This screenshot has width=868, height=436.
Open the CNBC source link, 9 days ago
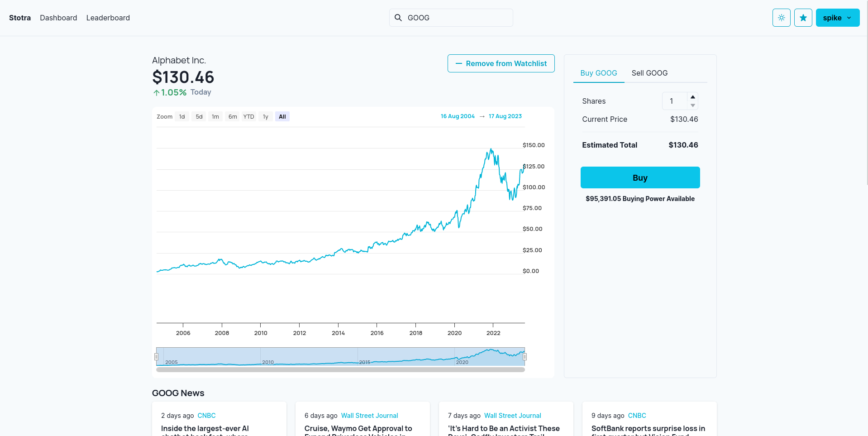[x=637, y=416]
